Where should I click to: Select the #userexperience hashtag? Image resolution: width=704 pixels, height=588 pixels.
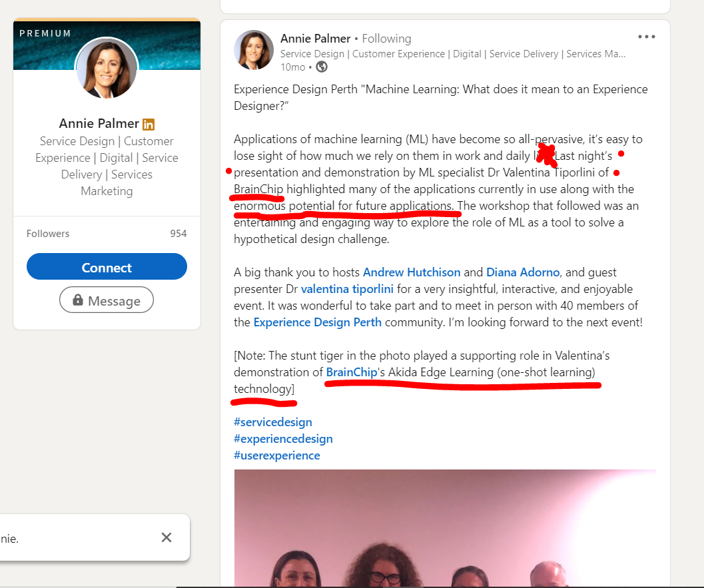(277, 455)
